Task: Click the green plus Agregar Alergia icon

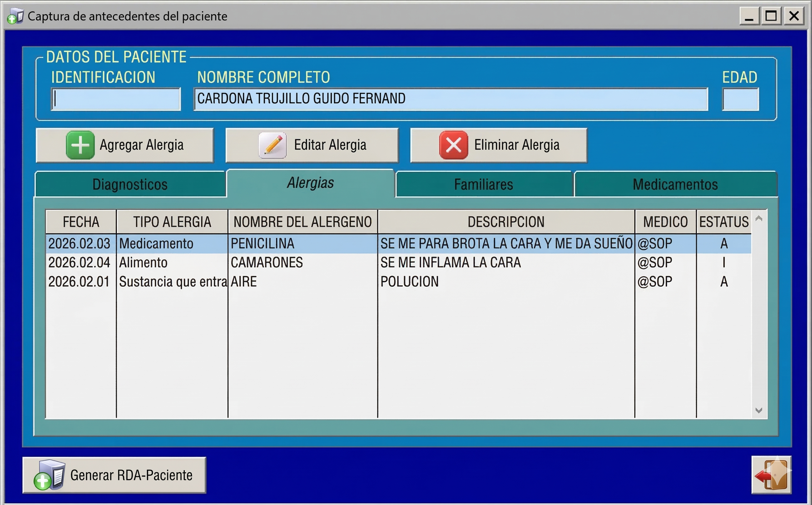Action: click(80, 145)
